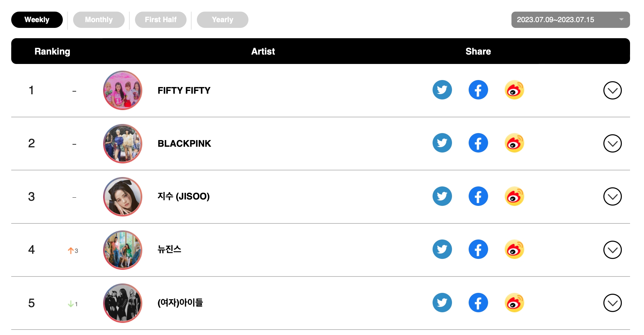Viewport: 644px width, 335px height.
Task: Switch to the Monthly chart tab
Action: click(99, 20)
